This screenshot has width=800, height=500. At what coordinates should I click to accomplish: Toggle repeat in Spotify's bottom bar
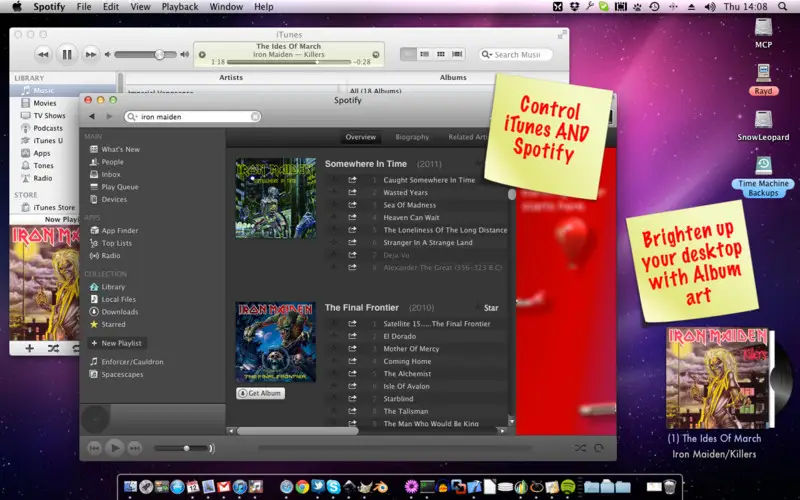599,448
